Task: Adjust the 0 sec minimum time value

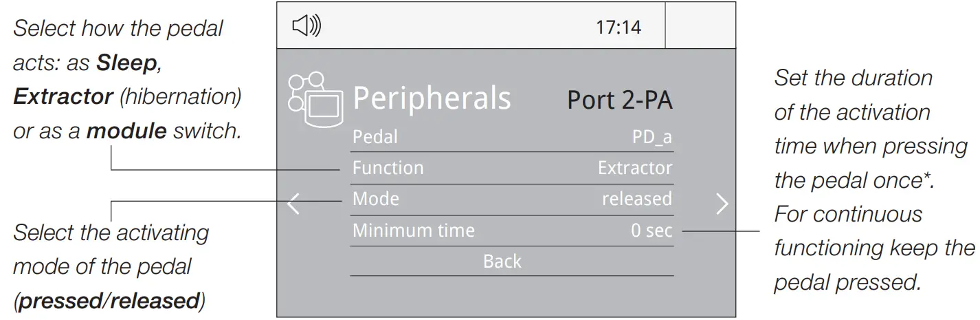Action: (651, 230)
